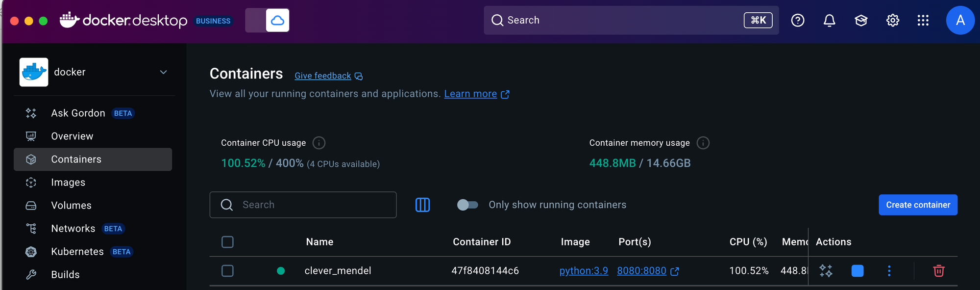The width and height of the screenshot is (980, 290).
Task: Delete the clever_mendel container
Action: tap(938, 271)
